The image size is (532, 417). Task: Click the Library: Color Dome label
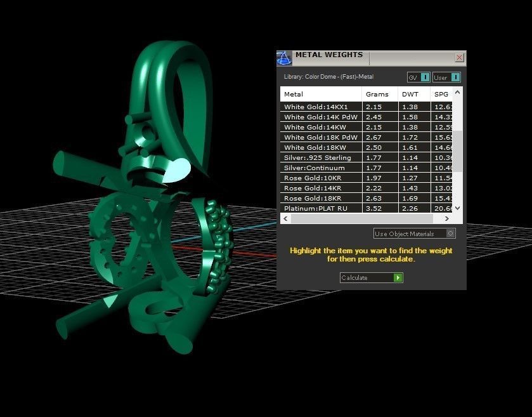(x=328, y=77)
